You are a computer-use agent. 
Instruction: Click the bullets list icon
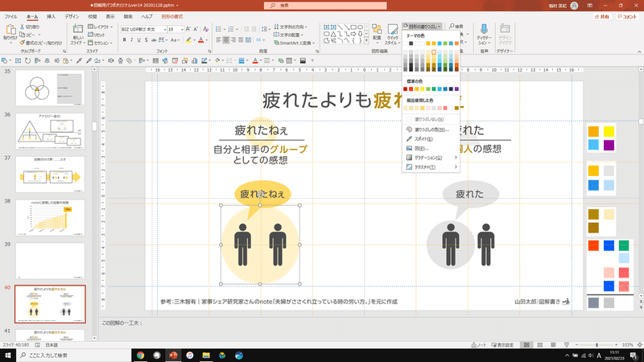point(218,29)
